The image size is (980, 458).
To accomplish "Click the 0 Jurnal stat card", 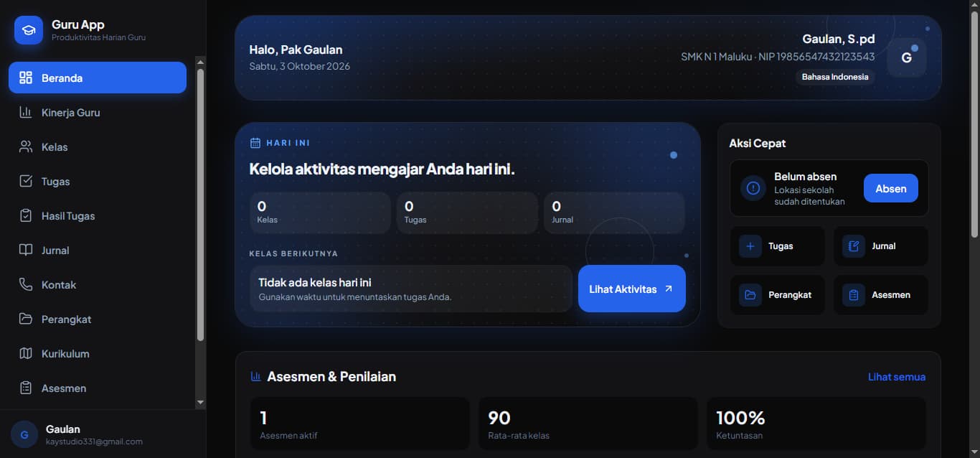I will click(614, 212).
